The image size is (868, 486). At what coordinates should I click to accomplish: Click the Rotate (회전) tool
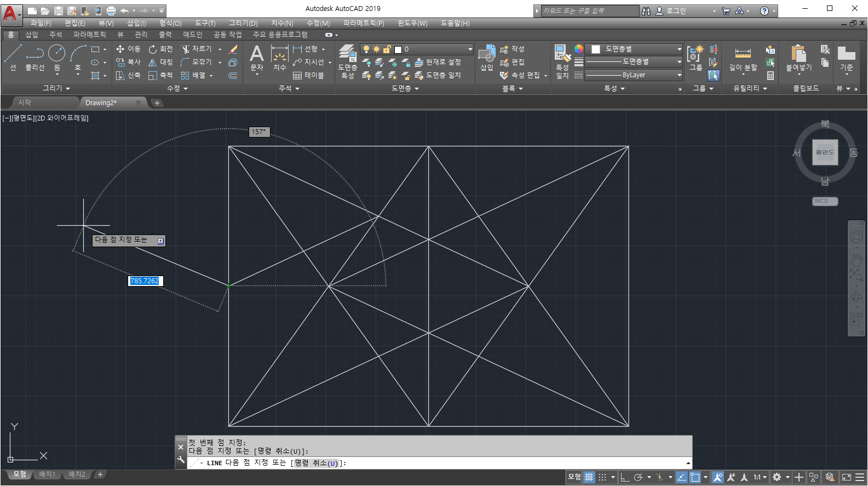point(160,49)
